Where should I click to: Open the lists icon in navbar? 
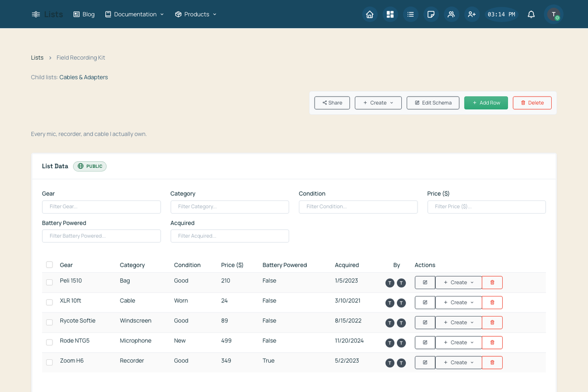[x=411, y=14]
